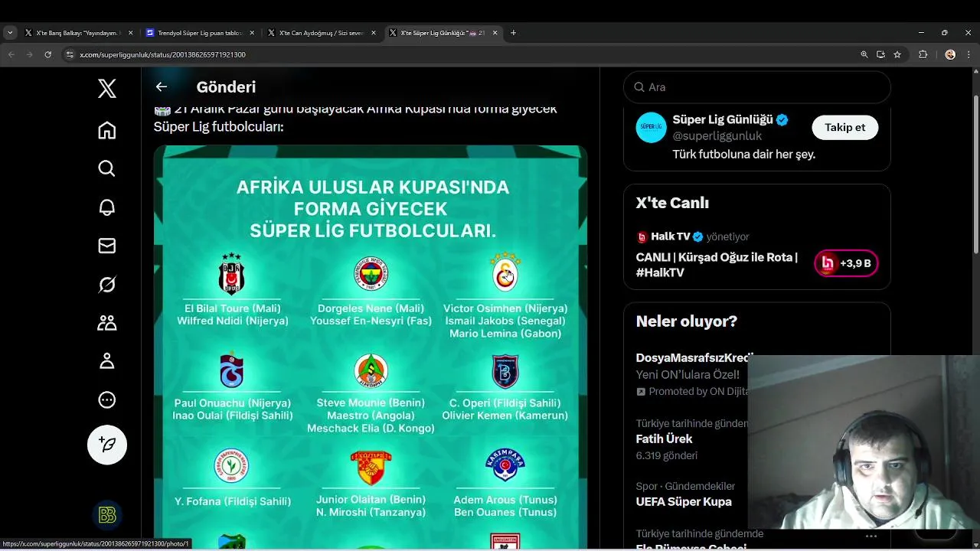Open DosyaMasrafsızKredi promoted trend
The image size is (980, 551).
click(694, 358)
